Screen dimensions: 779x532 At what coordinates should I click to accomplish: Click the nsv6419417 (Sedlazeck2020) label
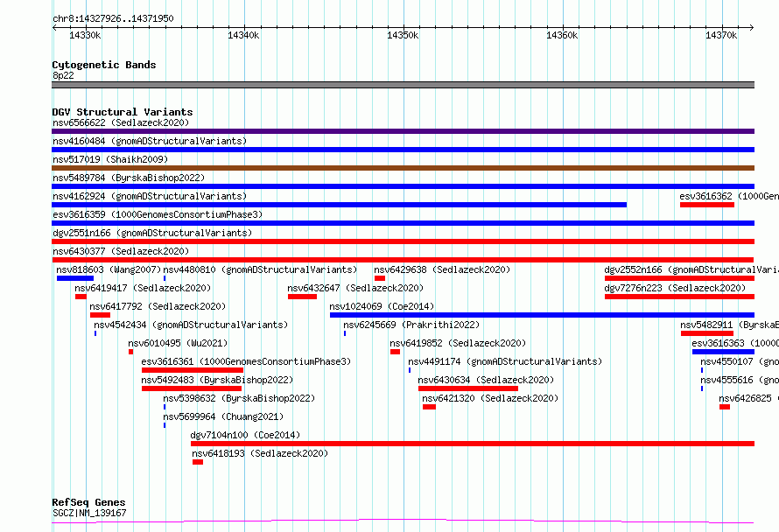tap(143, 288)
